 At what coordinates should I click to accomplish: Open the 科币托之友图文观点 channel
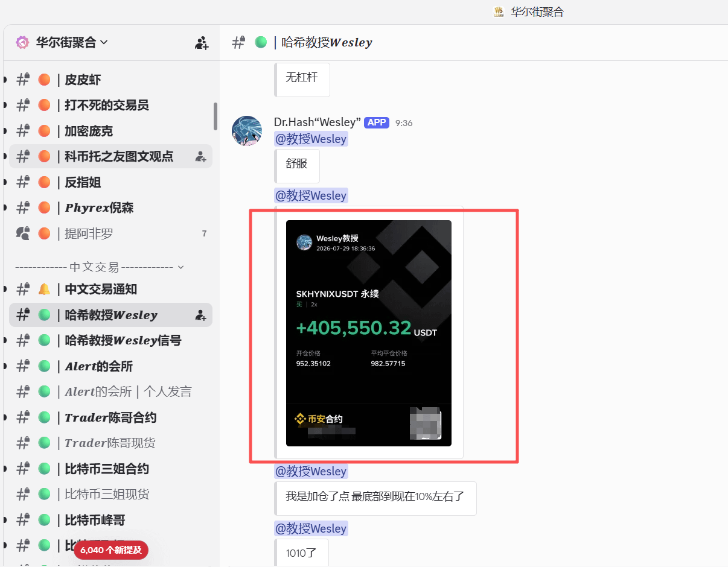pos(110,156)
